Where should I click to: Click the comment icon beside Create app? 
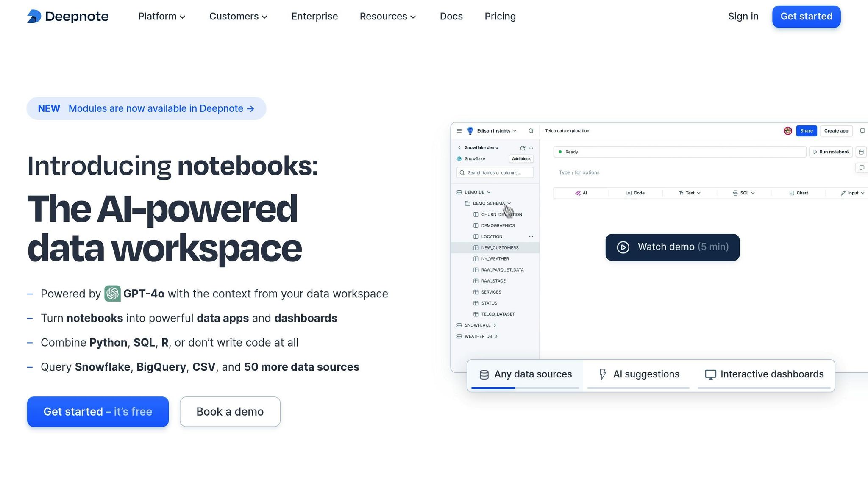coord(862,131)
